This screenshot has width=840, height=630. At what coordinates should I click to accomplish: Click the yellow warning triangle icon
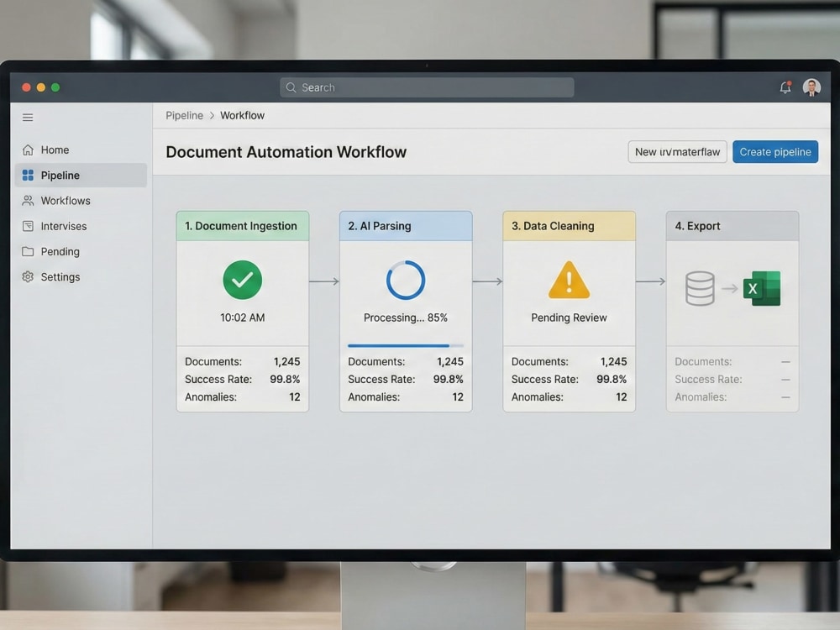pos(569,281)
